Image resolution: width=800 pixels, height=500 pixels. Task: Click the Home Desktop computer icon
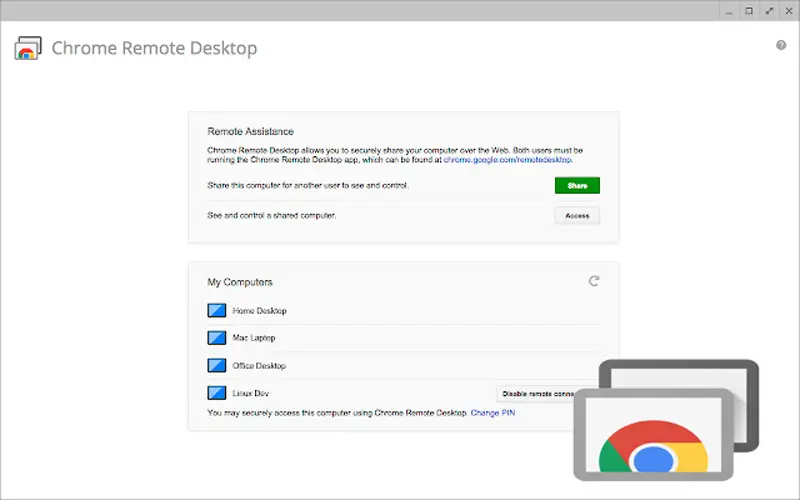tap(217, 311)
